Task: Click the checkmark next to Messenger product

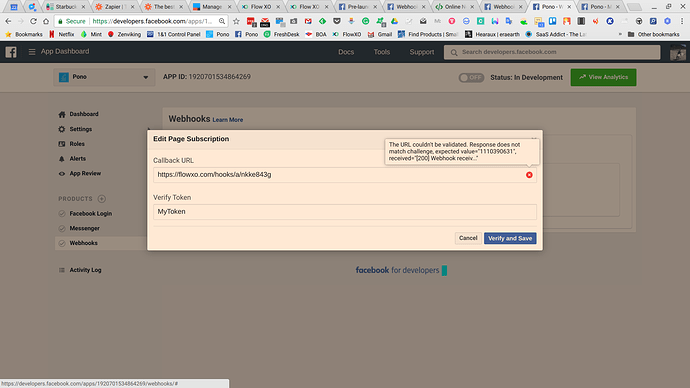Action: (x=62, y=228)
